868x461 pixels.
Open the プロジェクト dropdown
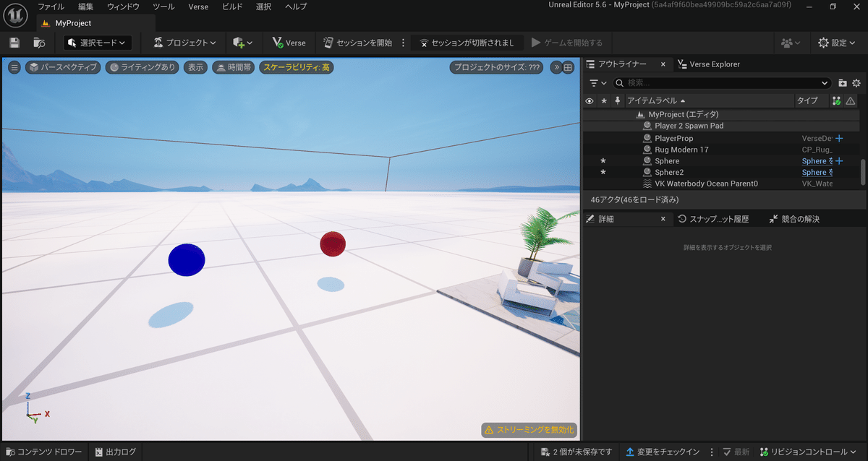185,43
